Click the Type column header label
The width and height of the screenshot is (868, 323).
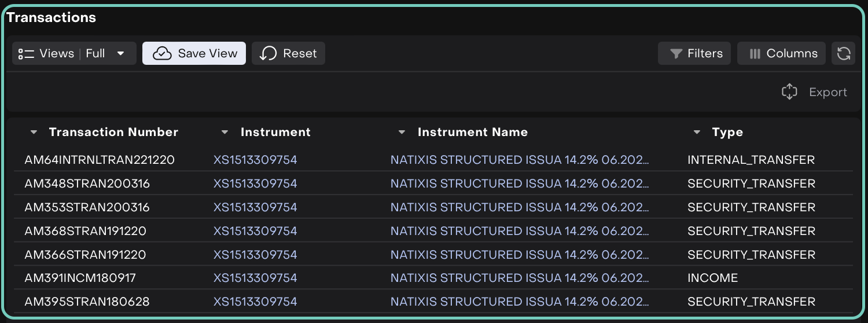[x=727, y=133]
